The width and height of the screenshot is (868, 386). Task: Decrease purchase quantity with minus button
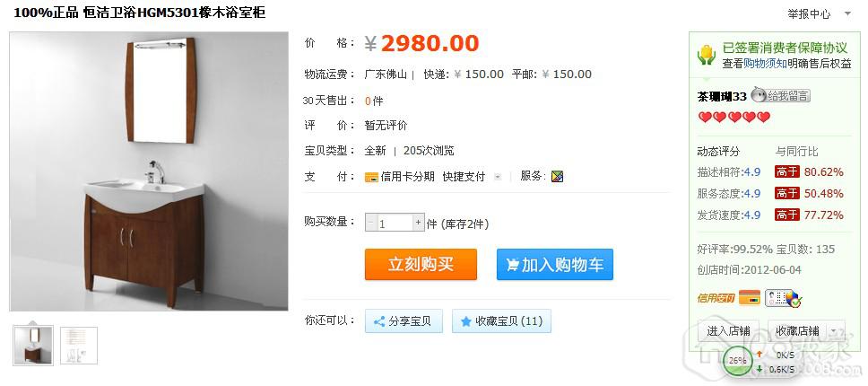(370, 224)
